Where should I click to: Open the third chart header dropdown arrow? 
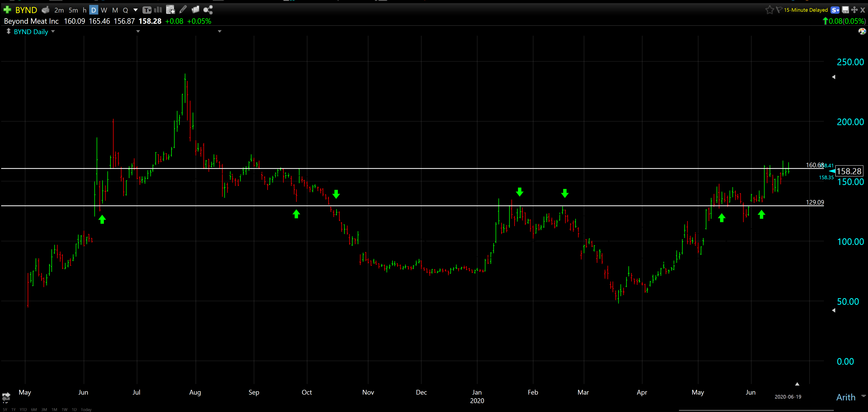pyautogui.click(x=220, y=31)
